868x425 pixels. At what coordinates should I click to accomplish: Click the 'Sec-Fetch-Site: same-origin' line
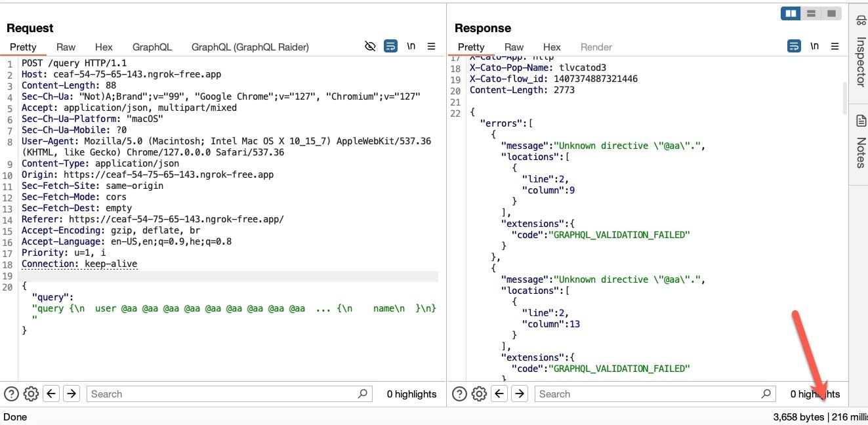pyautogui.click(x=93, y=186)
